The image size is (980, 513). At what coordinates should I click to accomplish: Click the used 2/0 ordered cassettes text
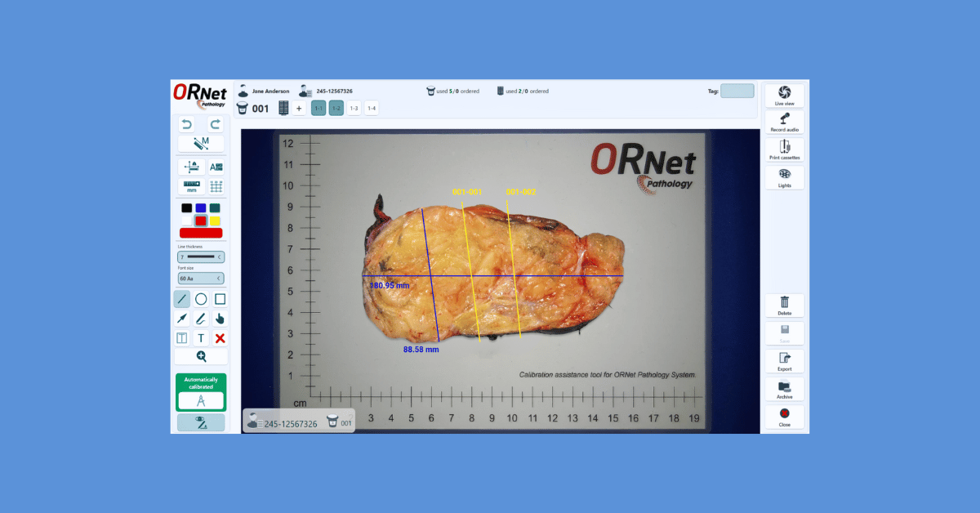[528, 91]
